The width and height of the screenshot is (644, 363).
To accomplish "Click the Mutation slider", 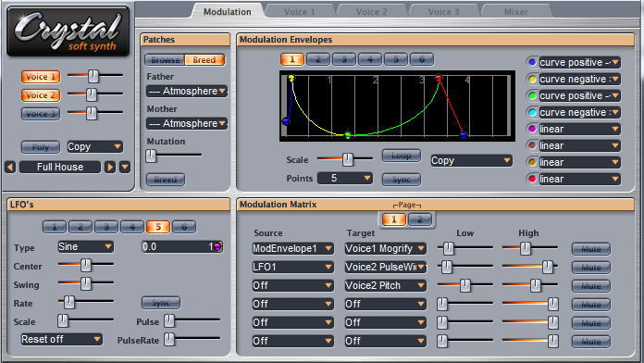I will (174, 156).
